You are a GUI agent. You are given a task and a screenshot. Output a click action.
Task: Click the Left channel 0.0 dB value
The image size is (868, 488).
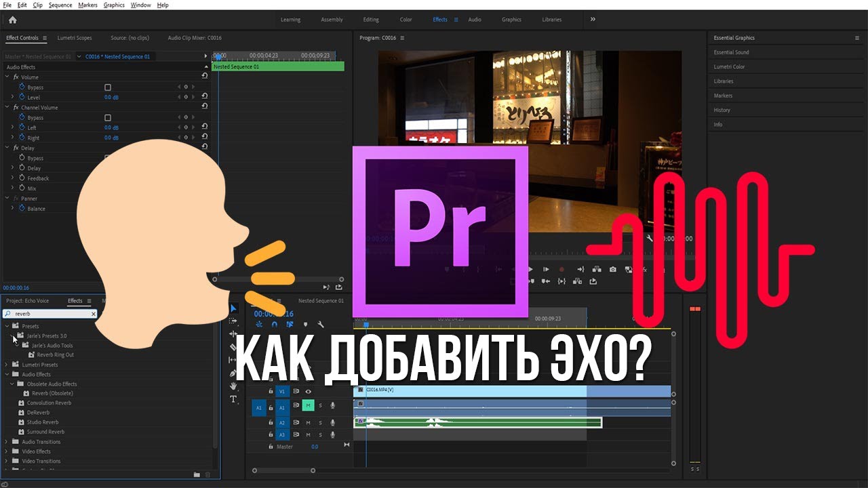coord(111,127)
